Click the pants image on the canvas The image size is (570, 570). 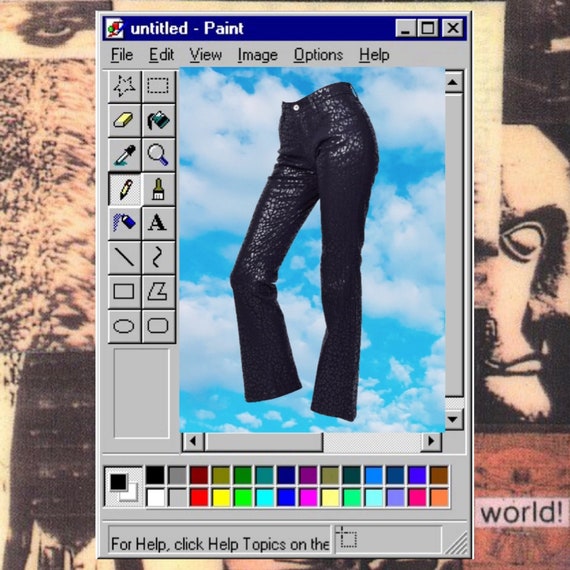pos(305,251)
